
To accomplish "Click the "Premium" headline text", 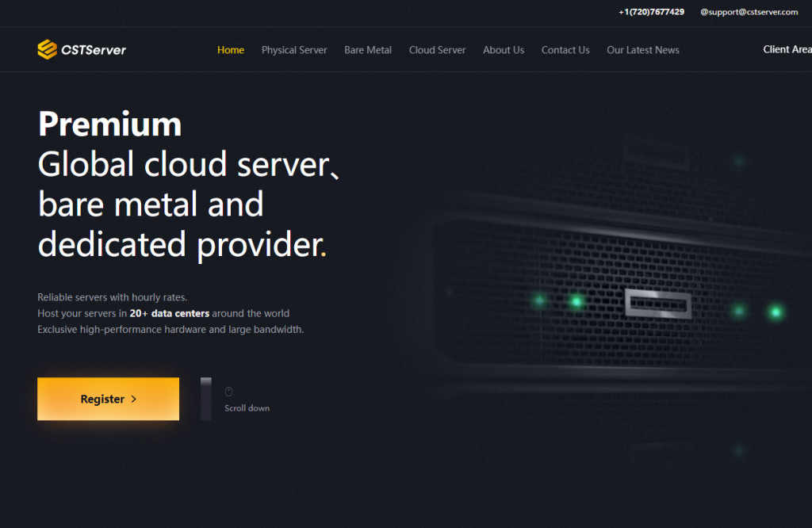I will tap(109, 124).
